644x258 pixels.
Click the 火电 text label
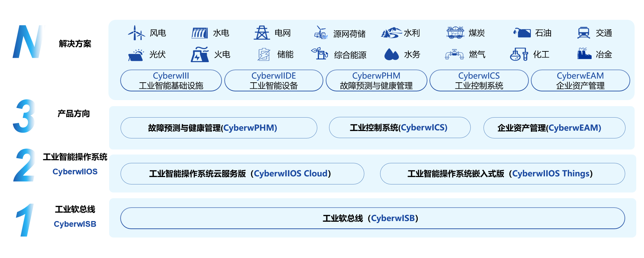coord(222,54)
